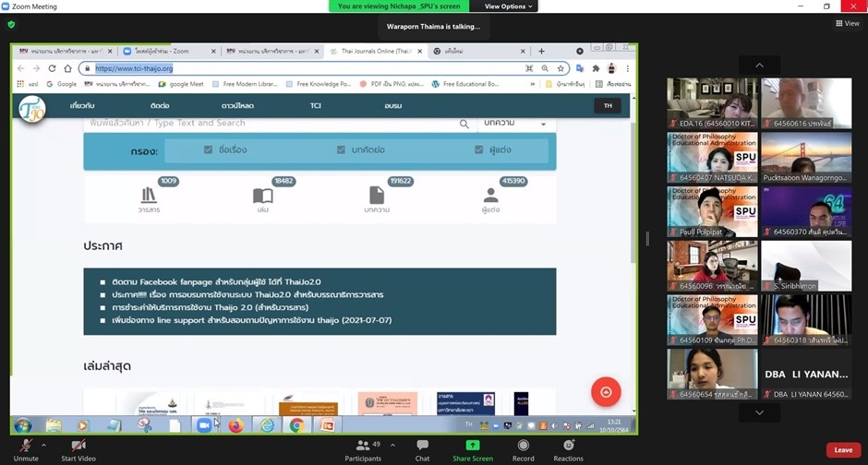Open the Participants panel

363,450
